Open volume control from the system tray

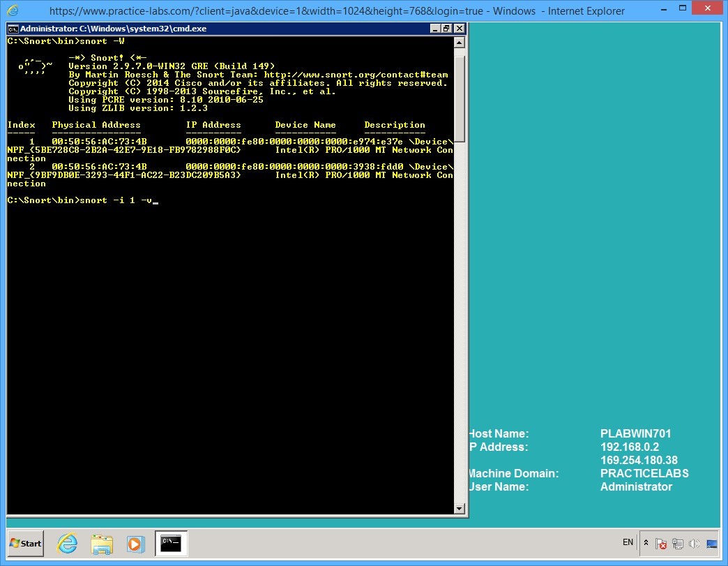[x=695, y=543]
